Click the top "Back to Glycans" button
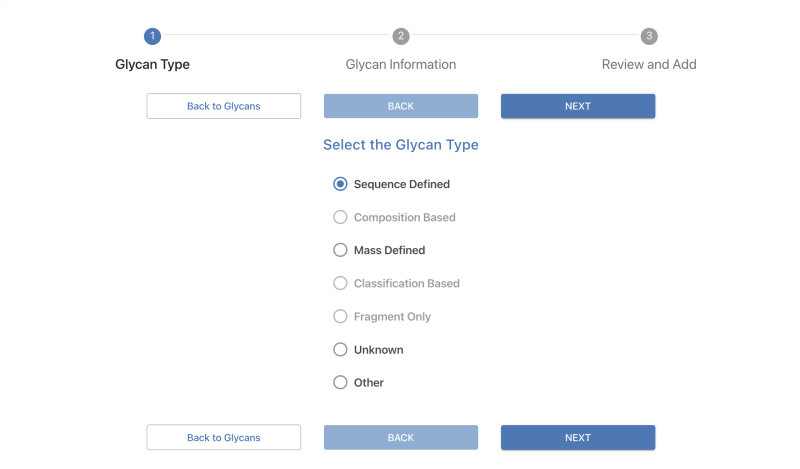Image resolution: width=800 pixels, height=469 pixels. (224, 106)
